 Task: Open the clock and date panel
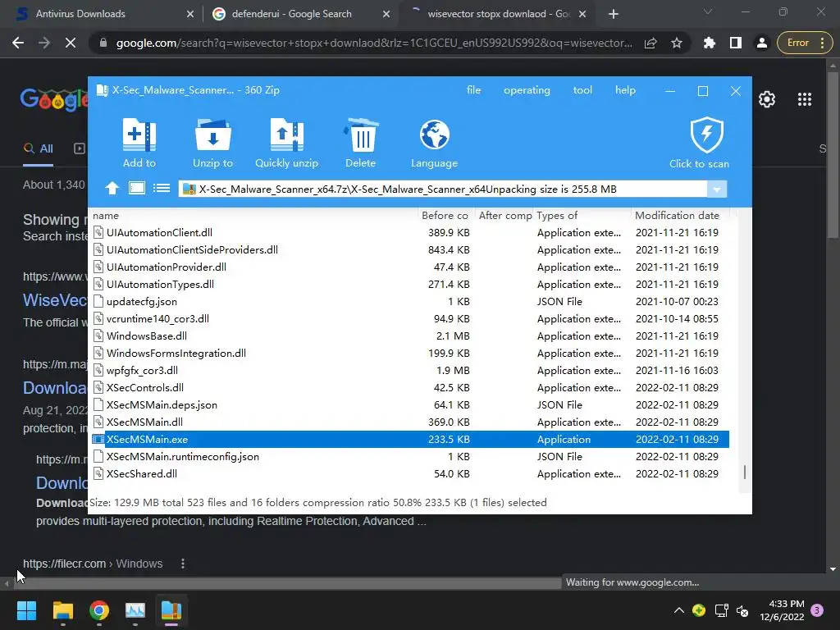(782, 610)
